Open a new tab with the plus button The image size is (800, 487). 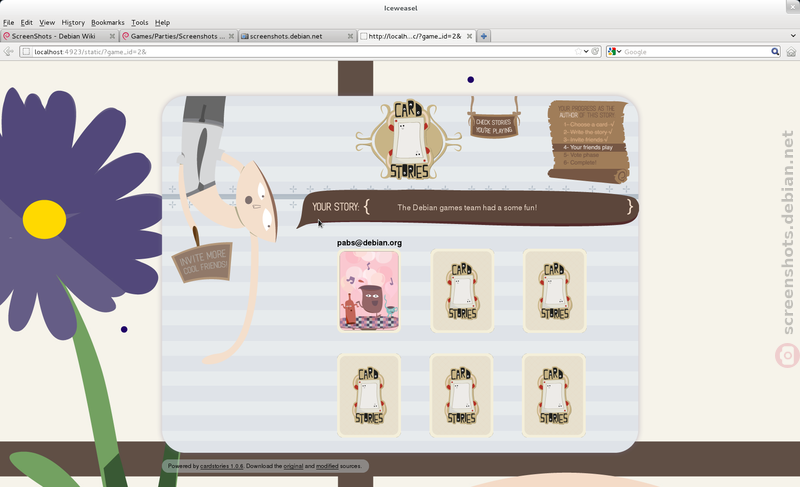coord(484,36)
